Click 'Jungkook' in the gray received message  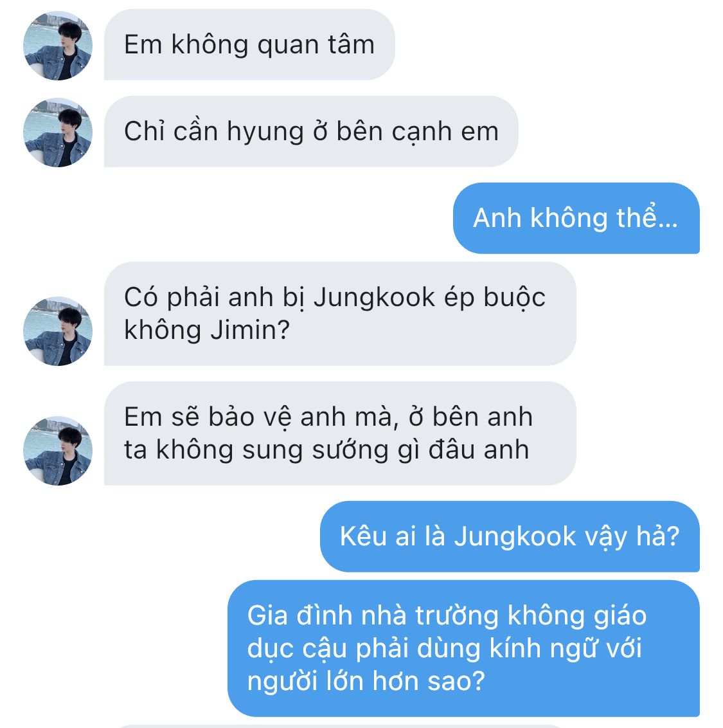pos(374,298)
